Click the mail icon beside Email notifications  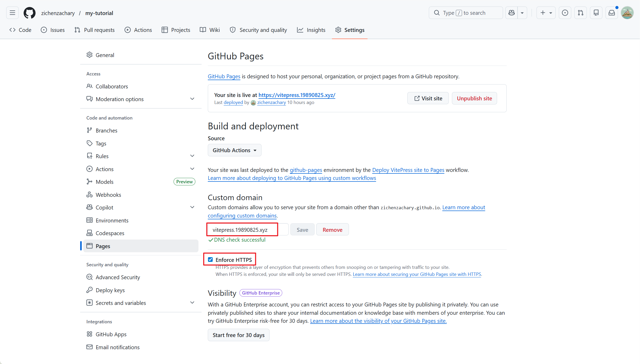click(x=90, y=347)
